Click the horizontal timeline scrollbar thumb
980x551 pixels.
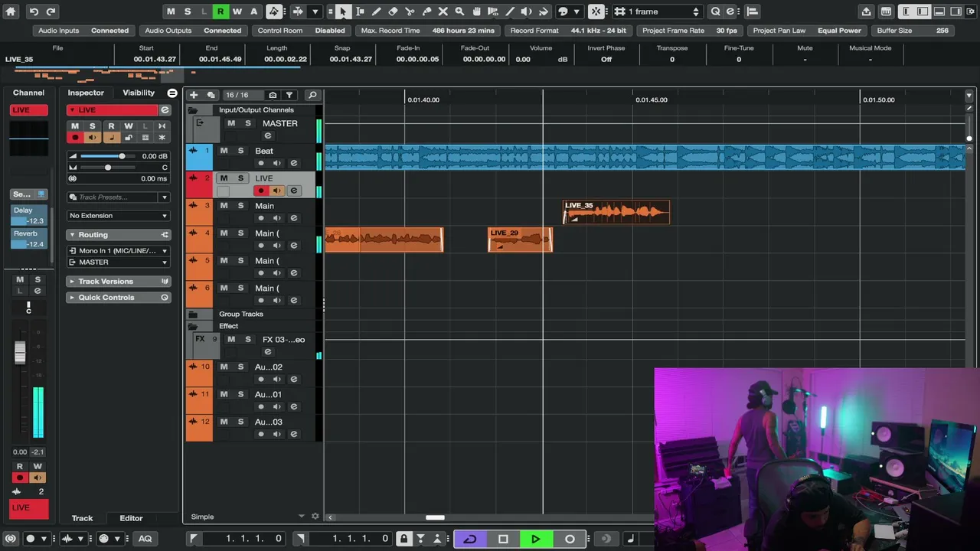tap(435, 517)
